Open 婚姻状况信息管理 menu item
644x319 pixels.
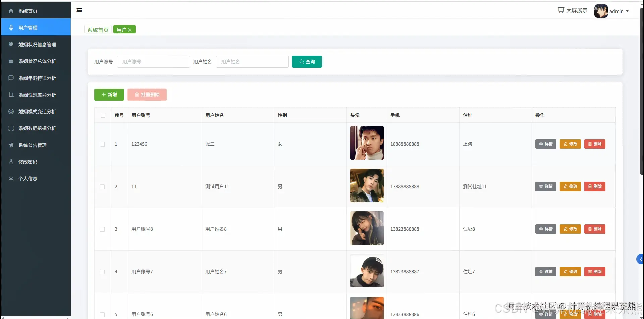point(36,45)
